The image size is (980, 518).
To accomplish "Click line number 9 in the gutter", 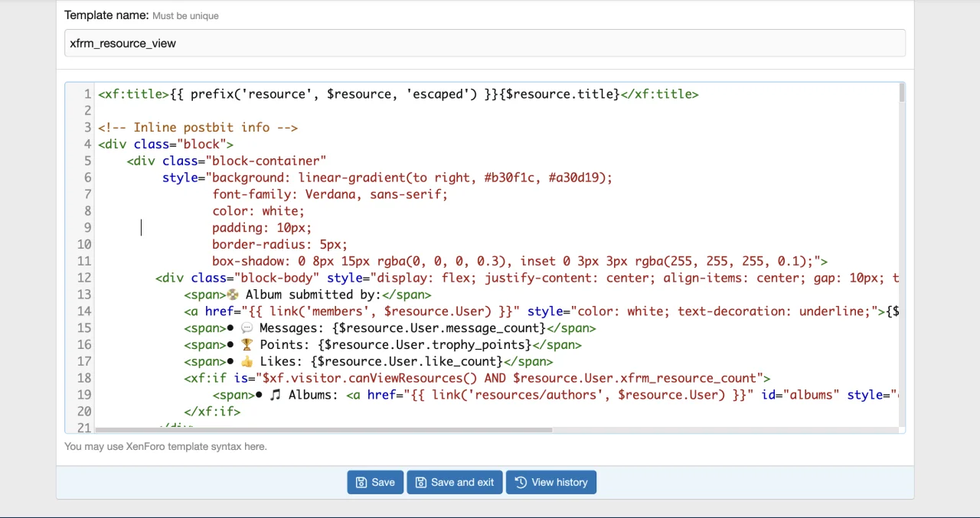I will tap(87, 228).
